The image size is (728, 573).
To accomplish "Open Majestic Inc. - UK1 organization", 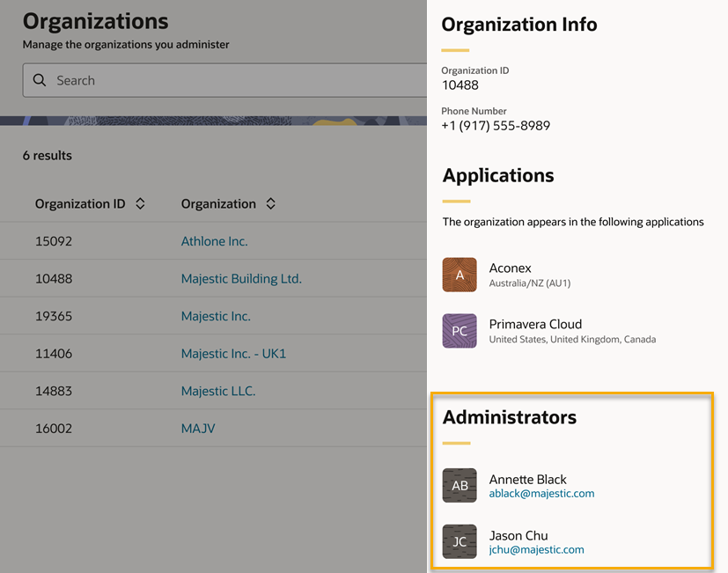I will pyautogui.click(x=233, y=354).
